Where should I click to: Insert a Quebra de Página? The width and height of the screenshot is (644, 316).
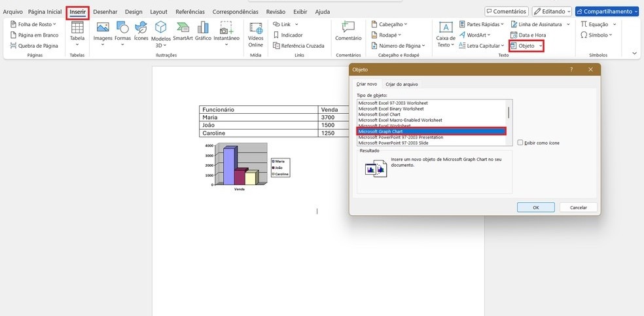34,46
